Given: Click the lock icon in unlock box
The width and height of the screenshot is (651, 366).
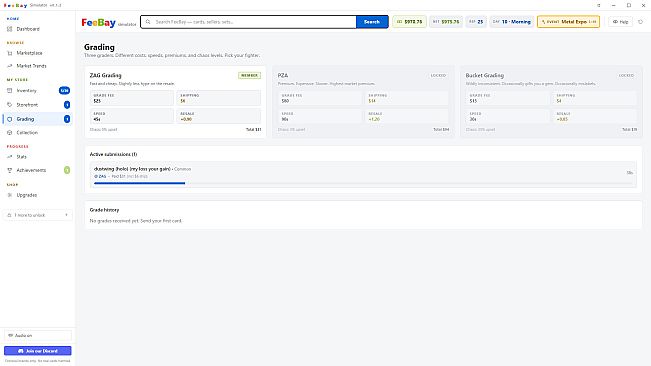Looking at the screenshot, I should (10, 215).
